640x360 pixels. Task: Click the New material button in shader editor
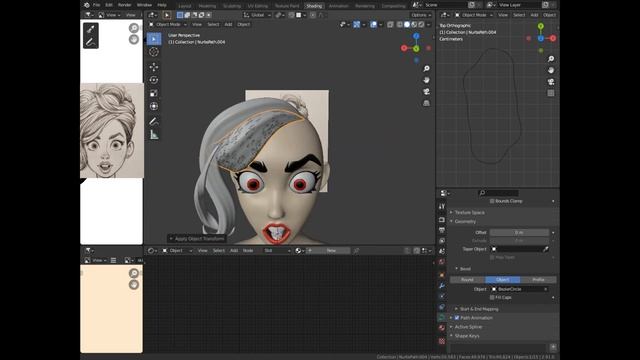328,251
